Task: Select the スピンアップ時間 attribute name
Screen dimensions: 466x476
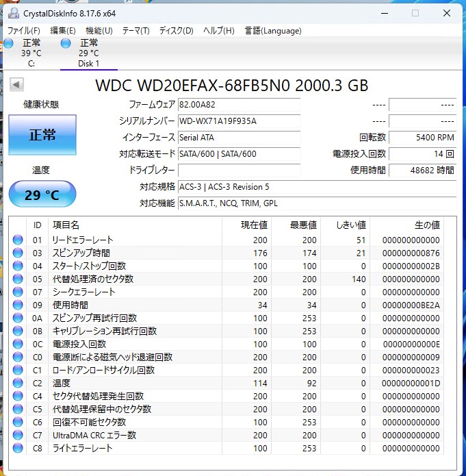Action: pyautogui.click(x=81, y=253)
